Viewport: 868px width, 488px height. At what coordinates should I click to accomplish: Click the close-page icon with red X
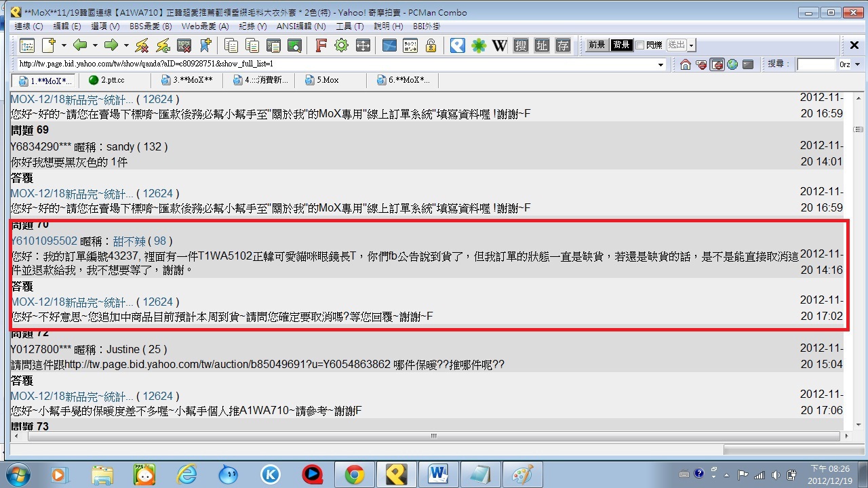[184, 45]
